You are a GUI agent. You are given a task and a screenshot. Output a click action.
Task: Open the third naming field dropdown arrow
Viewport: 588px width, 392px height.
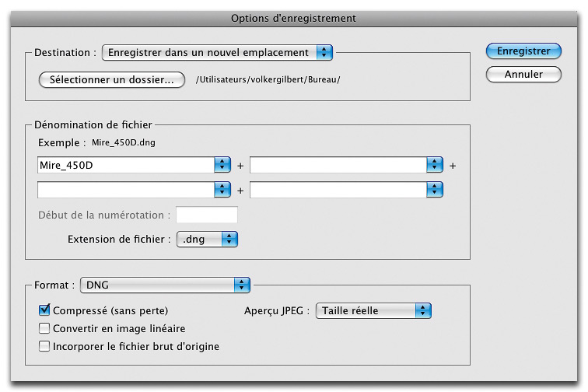pyautogui.click(x=222, y=190)
